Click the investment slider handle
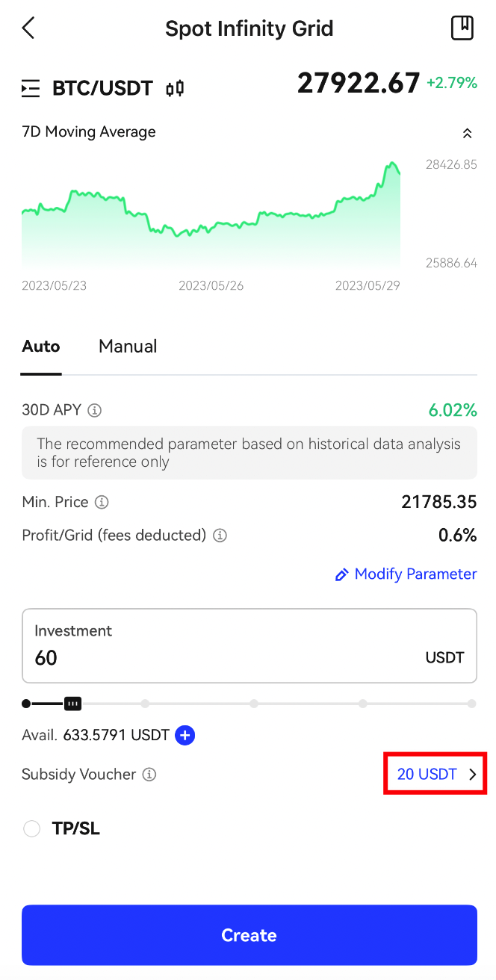This screenshot has width=496, height=980. coord(72,703)
